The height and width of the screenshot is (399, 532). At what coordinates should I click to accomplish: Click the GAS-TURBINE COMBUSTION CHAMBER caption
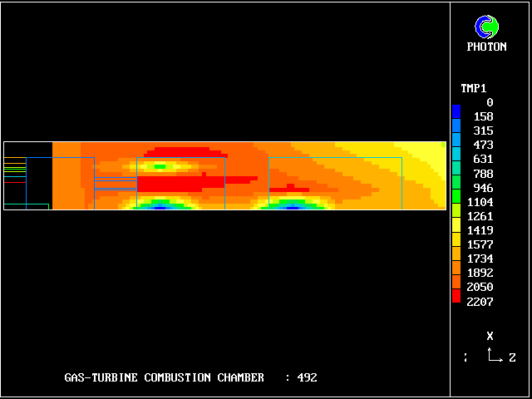(x=164, y=377)
